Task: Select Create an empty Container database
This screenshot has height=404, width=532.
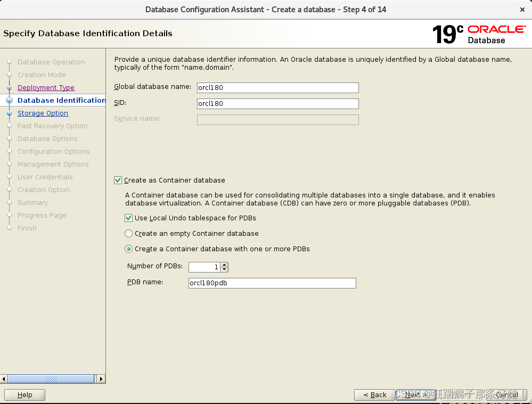Action: 128,233
